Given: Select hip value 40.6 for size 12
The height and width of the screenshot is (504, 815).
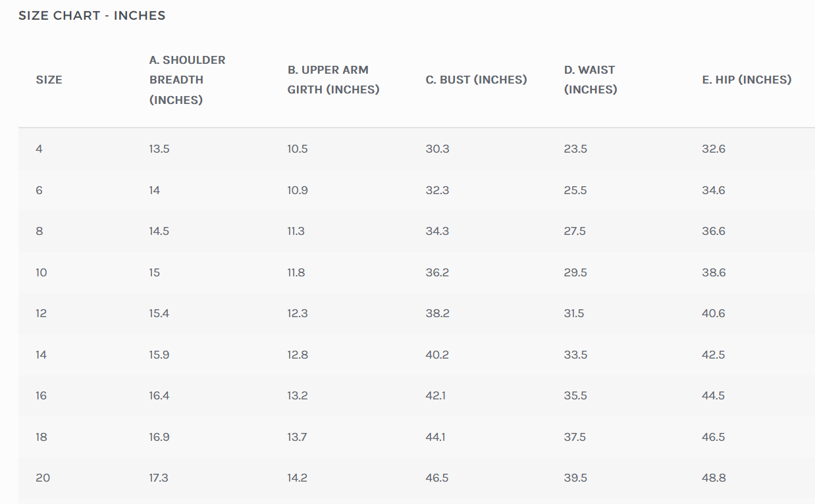Looking at the screenshot, I should pos(714,313).
